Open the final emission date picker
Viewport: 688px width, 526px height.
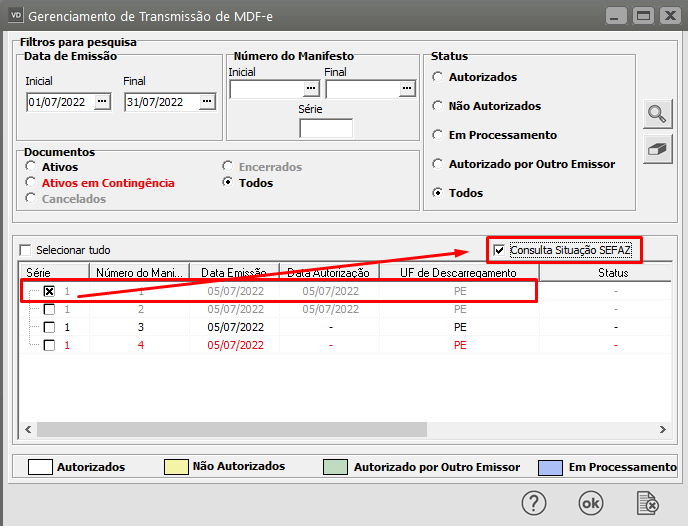tap(207, 101)
